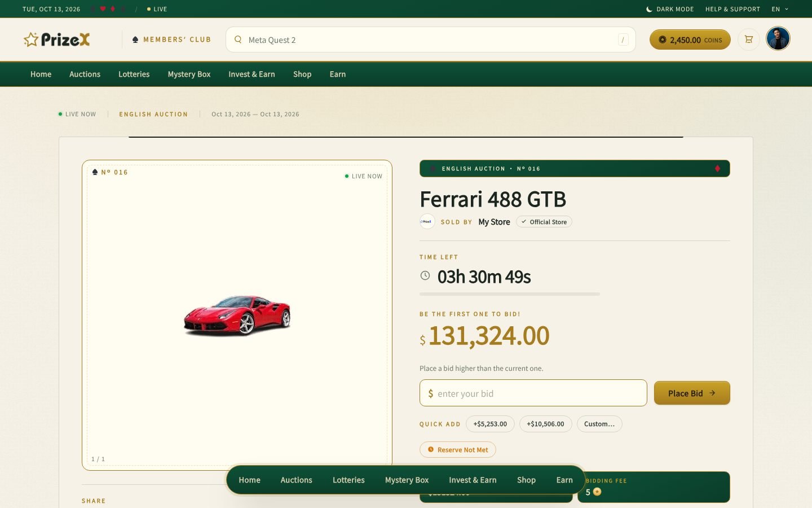
Task: Select Mystery Box in the floating pill menu
Action: tap(407, 480)
